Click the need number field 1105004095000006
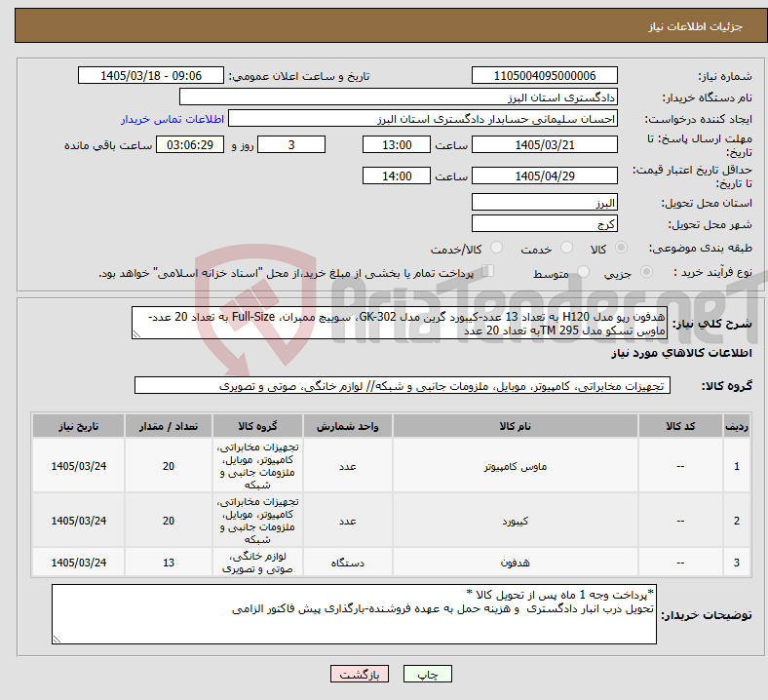This screenshot has height=700, width=768. [x=544, y=76]
